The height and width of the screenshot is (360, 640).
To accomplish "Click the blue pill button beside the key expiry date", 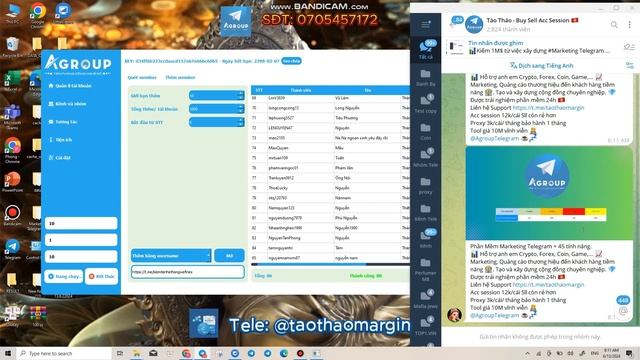I will (x=291, y=61).
